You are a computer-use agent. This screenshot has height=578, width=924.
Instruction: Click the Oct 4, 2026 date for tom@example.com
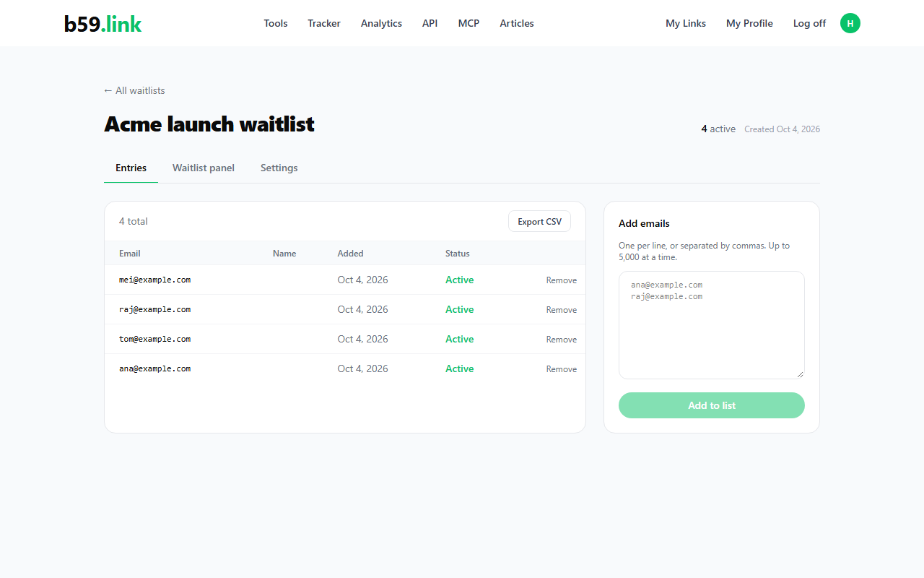coord(362,339)
